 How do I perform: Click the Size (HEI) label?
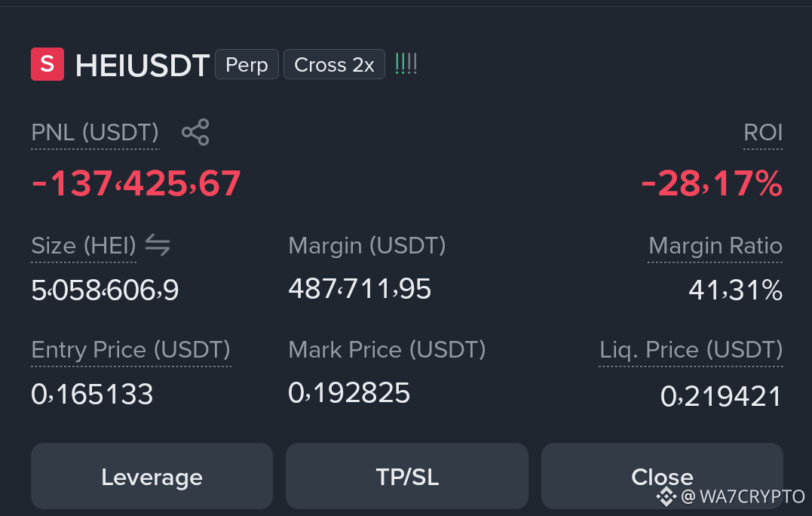84,246
